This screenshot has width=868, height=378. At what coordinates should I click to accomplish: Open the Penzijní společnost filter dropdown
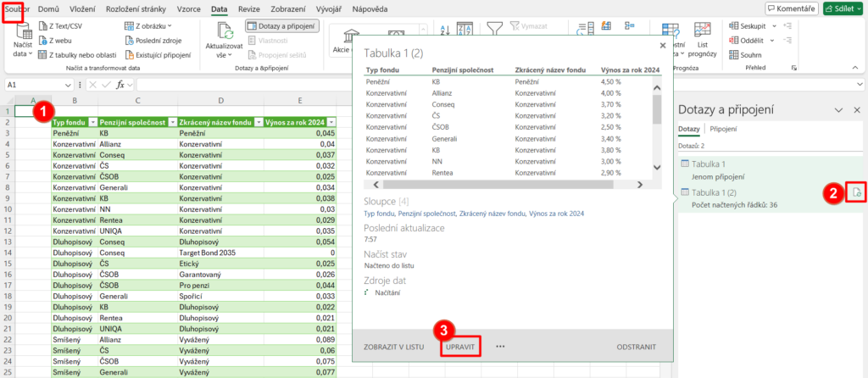(173, 122)
